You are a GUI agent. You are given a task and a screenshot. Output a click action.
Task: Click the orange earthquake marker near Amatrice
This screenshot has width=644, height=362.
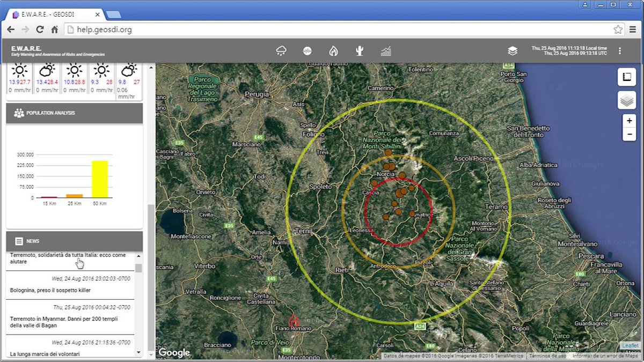click(412, 213)
